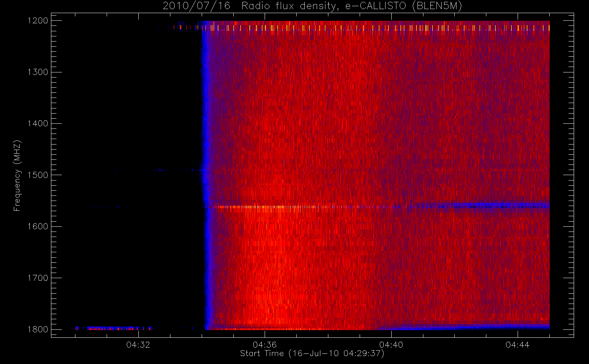
Task: Click the 04:44 time tick label
Action: click(518, 345)
